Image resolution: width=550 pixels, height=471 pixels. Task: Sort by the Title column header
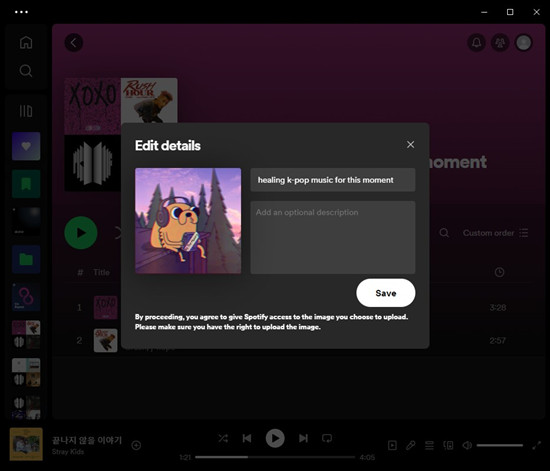coord(101,272)
